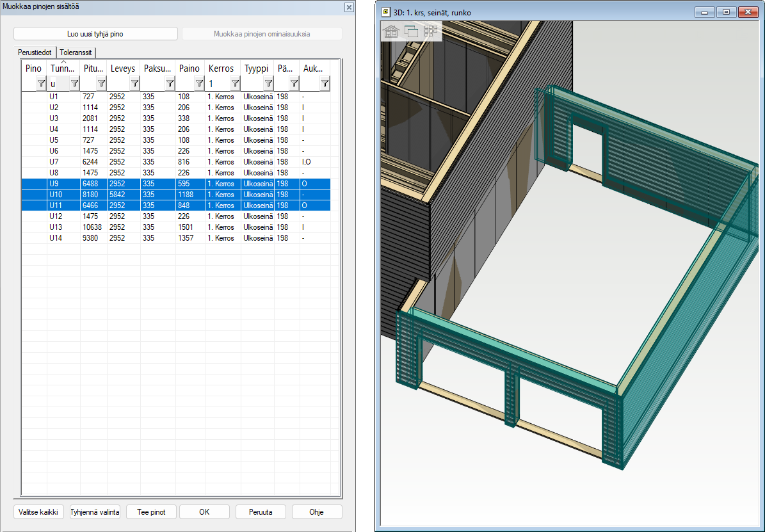Open the filter for the Pino column
The height and width of the screenshot is (532, 765).
pos(41,83)
